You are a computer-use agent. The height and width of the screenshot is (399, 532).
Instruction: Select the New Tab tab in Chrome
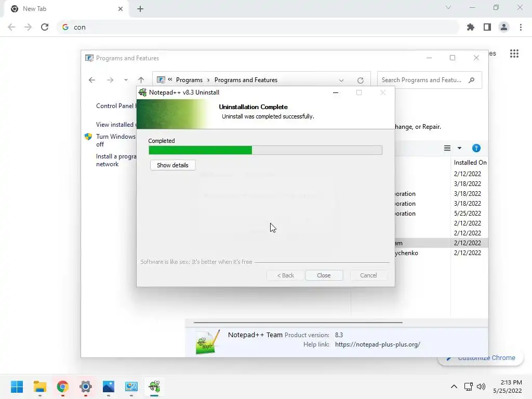click(66, 9)
